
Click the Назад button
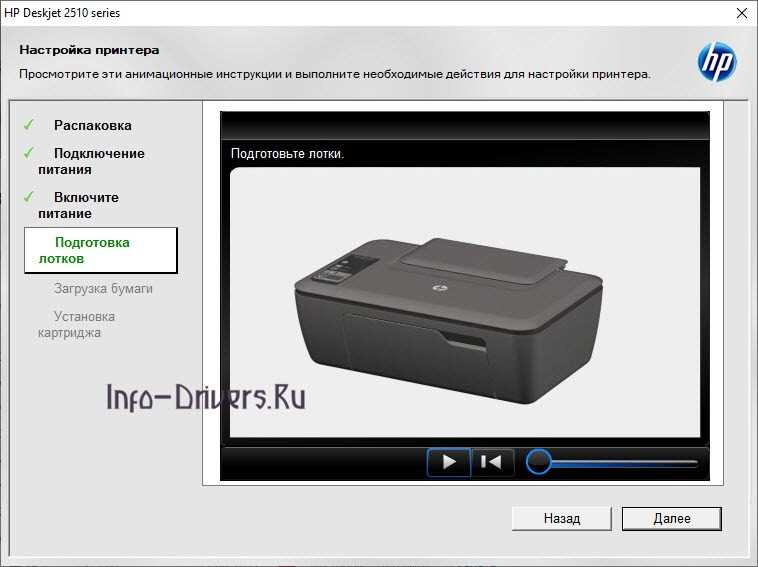(x=562, y=519)
